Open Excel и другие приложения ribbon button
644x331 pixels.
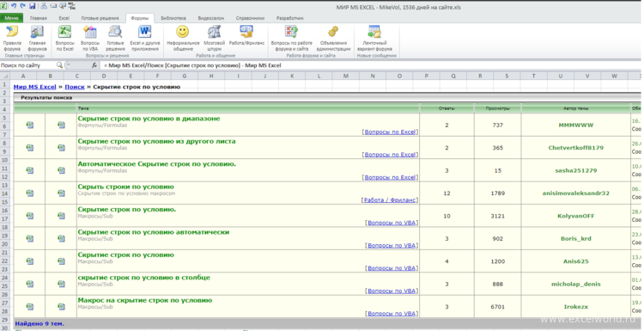pos(145,38)
